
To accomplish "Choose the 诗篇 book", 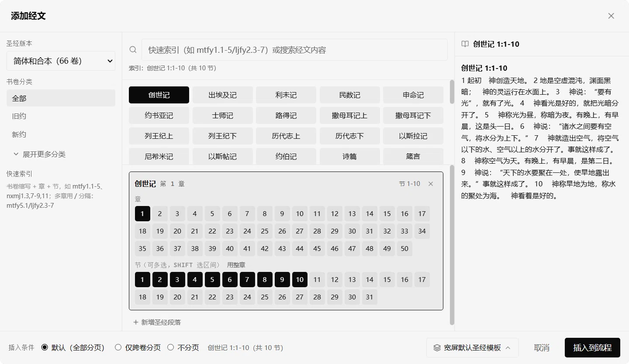I will tap(350, 156).
